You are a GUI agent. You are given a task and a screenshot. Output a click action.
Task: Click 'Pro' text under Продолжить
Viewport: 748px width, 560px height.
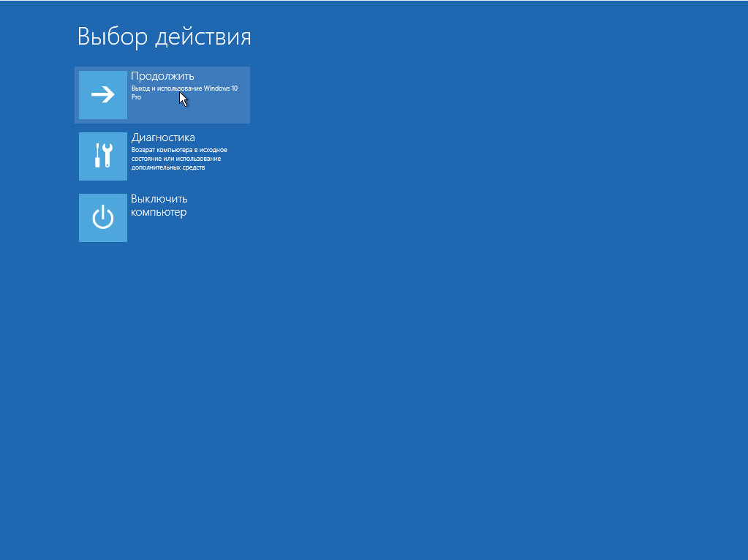(x=137, y=97)
